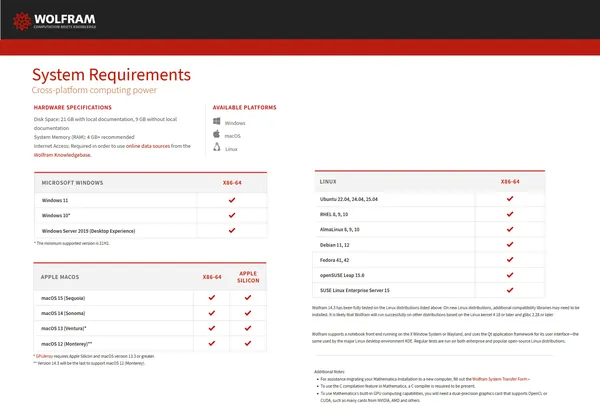Click the Linux penguin platform icon
Image resolution: width=600 pixels, height=419 pixels.
point(217,147)
